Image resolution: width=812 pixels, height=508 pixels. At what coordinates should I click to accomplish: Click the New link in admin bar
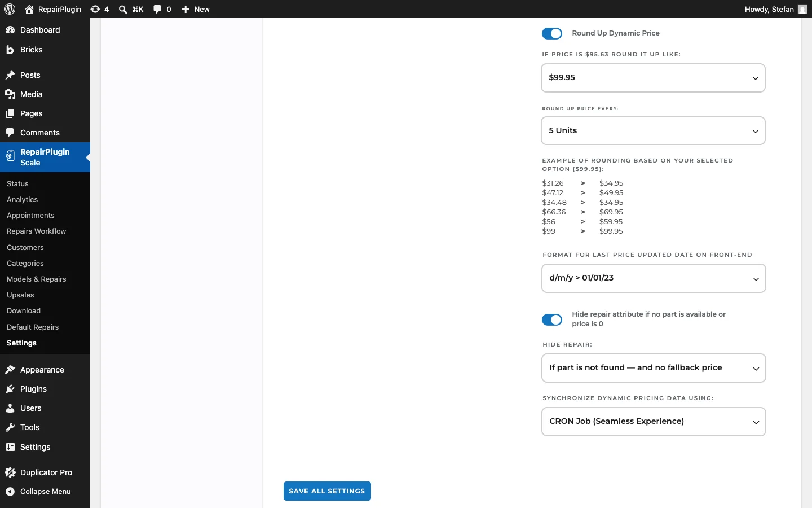(x=202, y=9)
